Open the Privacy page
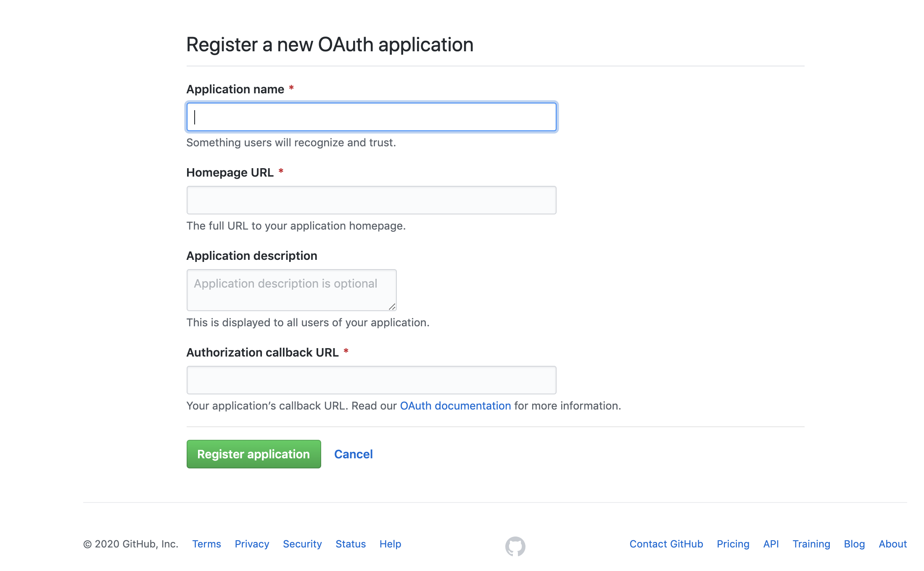Screen dimensions: 924x571 (252, 544)
